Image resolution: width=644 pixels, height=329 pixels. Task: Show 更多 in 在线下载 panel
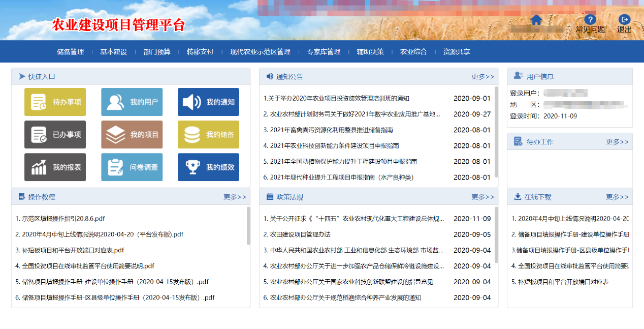(x=617, y=197)
